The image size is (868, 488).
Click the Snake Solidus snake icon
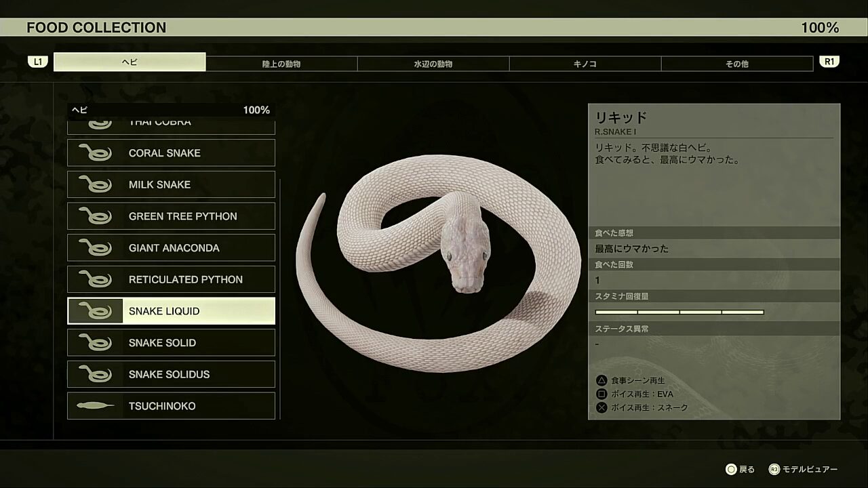tap(96, 374)
